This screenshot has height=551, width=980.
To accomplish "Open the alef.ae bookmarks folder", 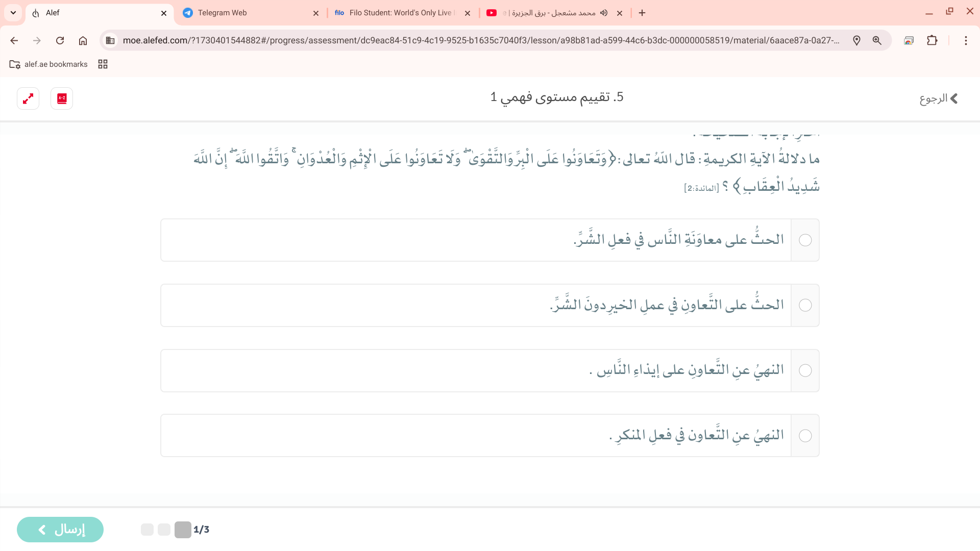I will click(x=48, y=64).
